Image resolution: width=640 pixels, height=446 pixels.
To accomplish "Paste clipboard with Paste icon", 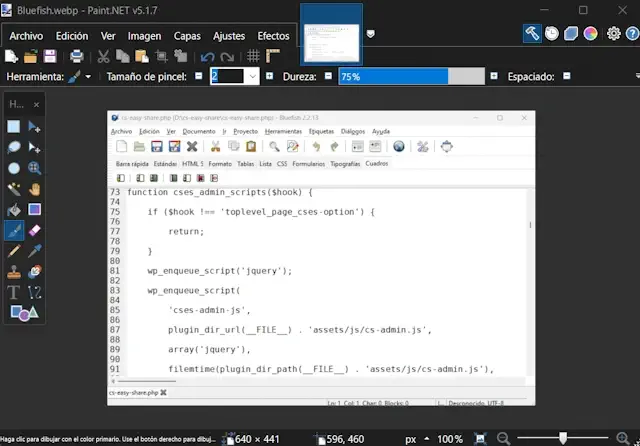I will pos(142,56).
